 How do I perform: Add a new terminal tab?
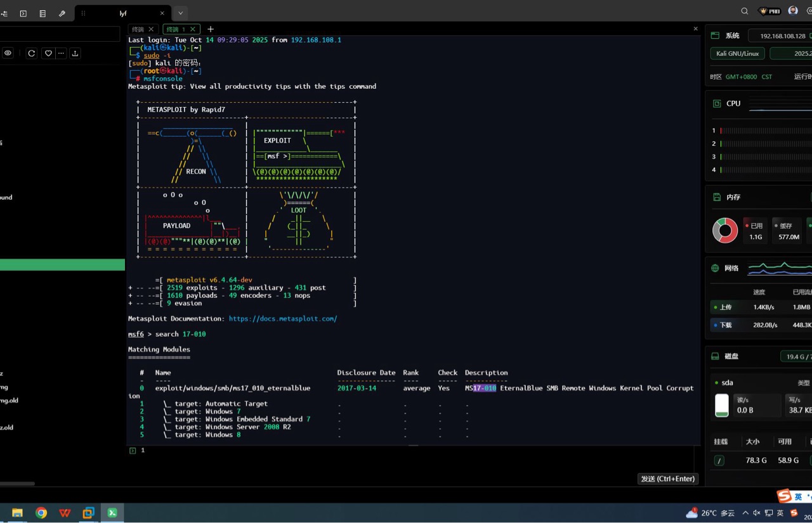point(211,29)
